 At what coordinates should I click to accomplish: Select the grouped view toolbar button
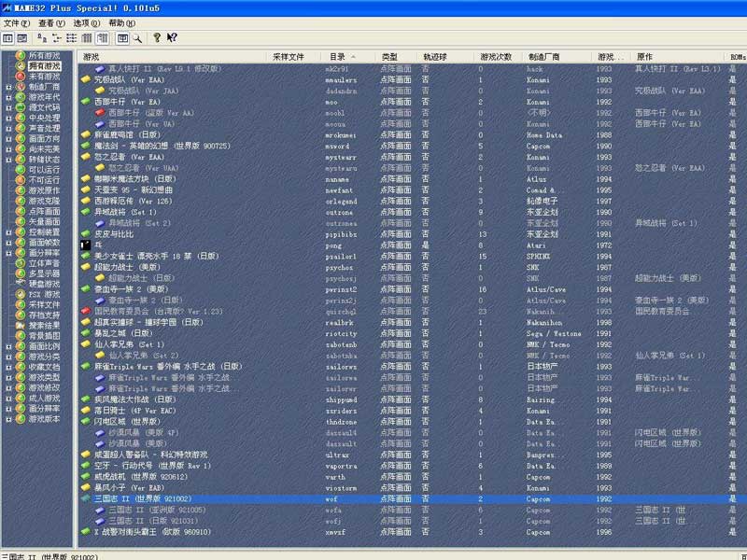point(102,38)
